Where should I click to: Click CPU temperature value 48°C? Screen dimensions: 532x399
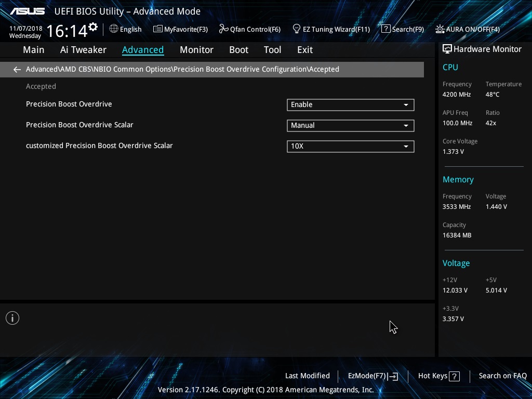[493, 95]
